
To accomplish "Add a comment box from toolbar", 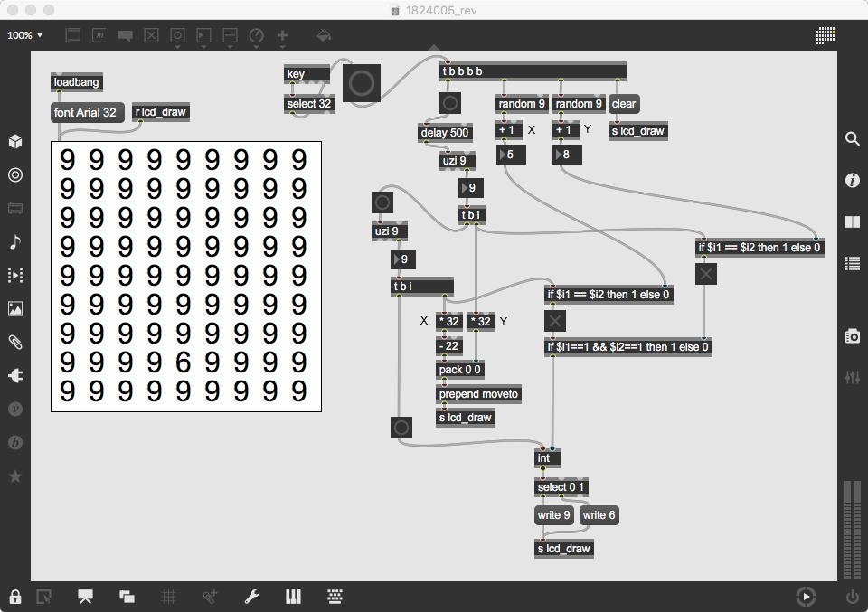I will click(125, 36).
